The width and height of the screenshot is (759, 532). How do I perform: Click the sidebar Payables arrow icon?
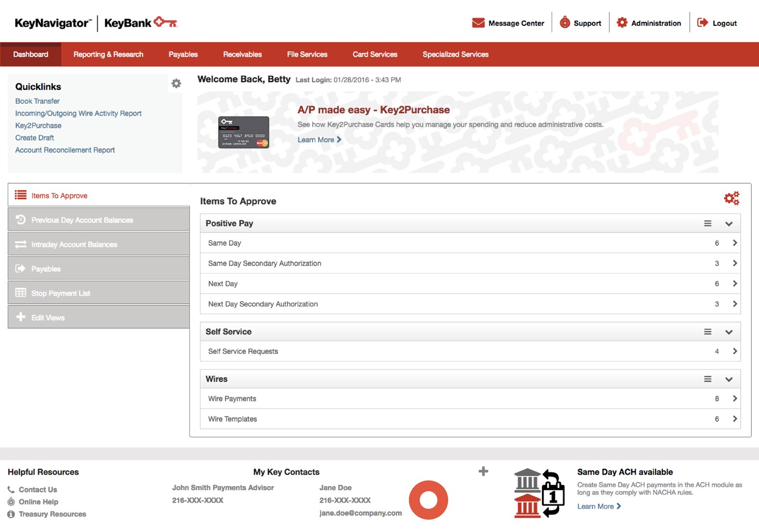click(21, 268)
